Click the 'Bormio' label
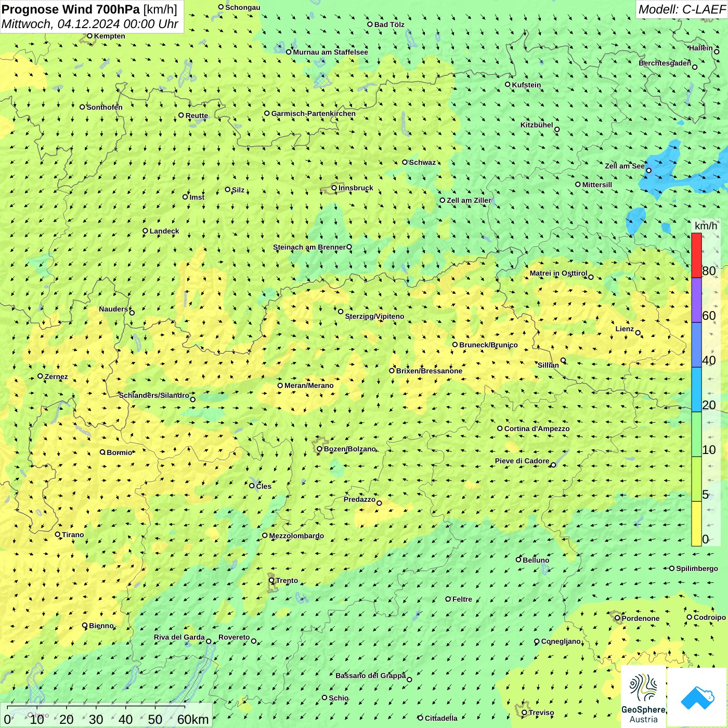Image resolution: width=728 pixels, height=728 pixels. point(120,452)
